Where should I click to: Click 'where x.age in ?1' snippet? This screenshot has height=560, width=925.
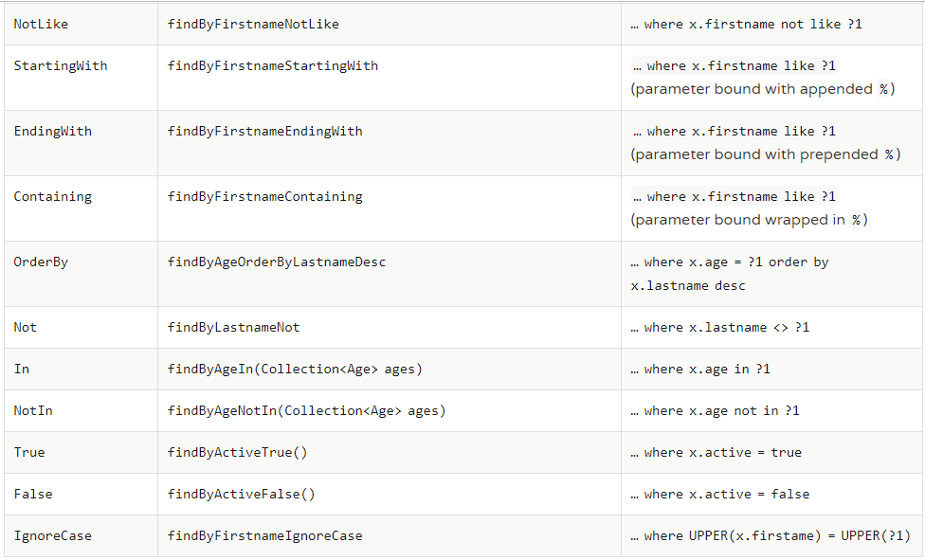coord(707,370)
